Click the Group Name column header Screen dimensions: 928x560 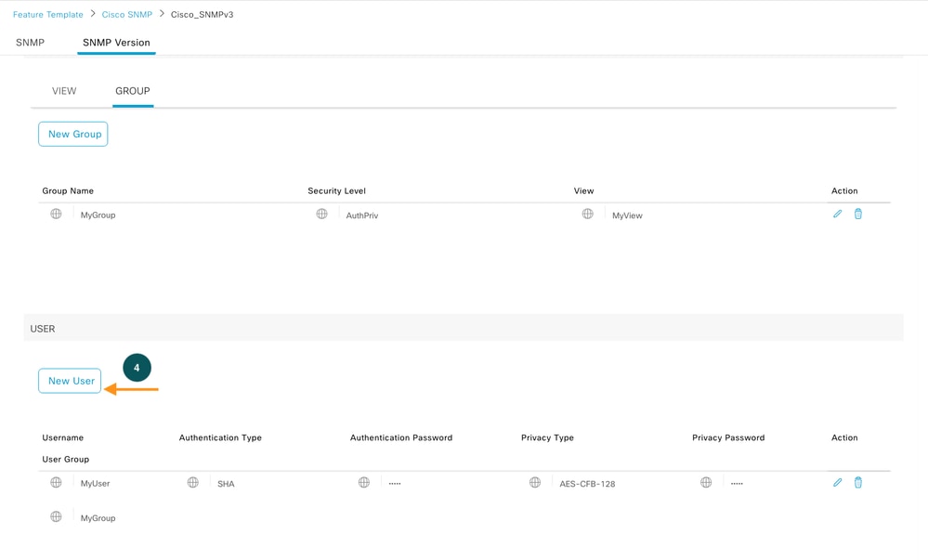coord(68,190)
